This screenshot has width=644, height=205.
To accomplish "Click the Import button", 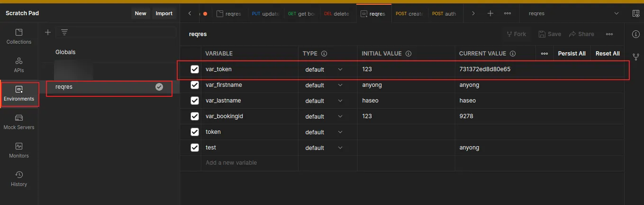I will 164,13.
